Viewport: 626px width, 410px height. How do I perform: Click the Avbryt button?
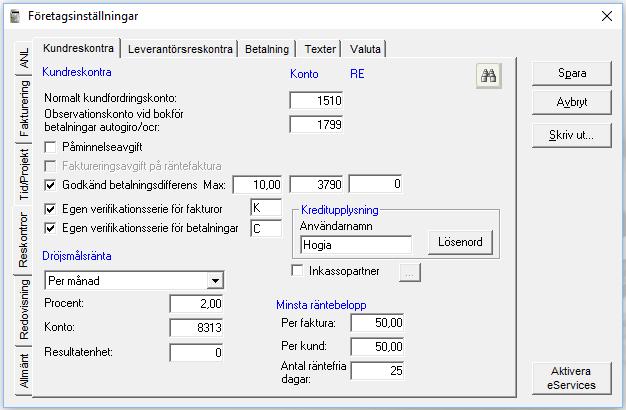tap(572, 102)
